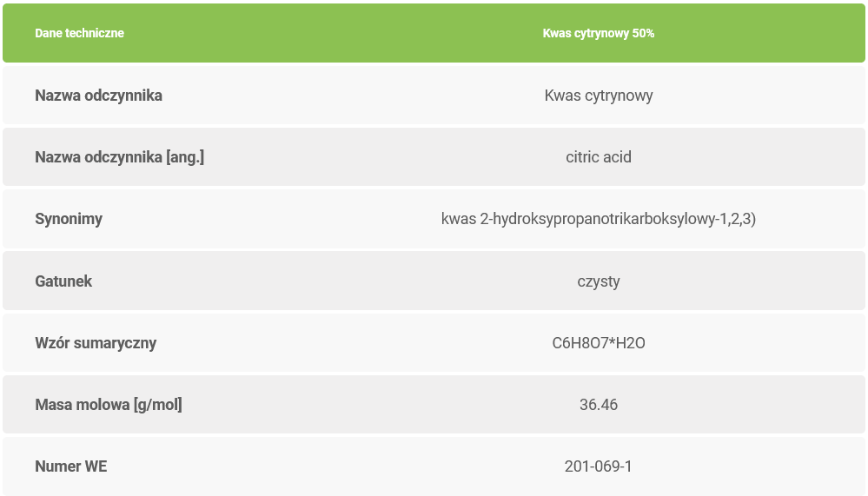868x496 pixels.
Task: Click the 'Nazwa odczynnika [ang.]' label
Action: click(119, 157)
